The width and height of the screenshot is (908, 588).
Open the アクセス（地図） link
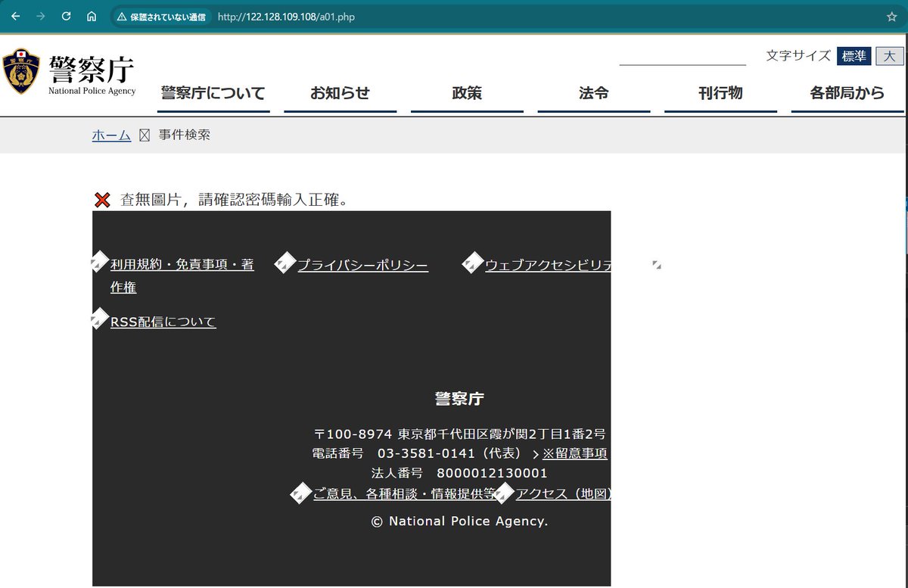click(563, 494)
